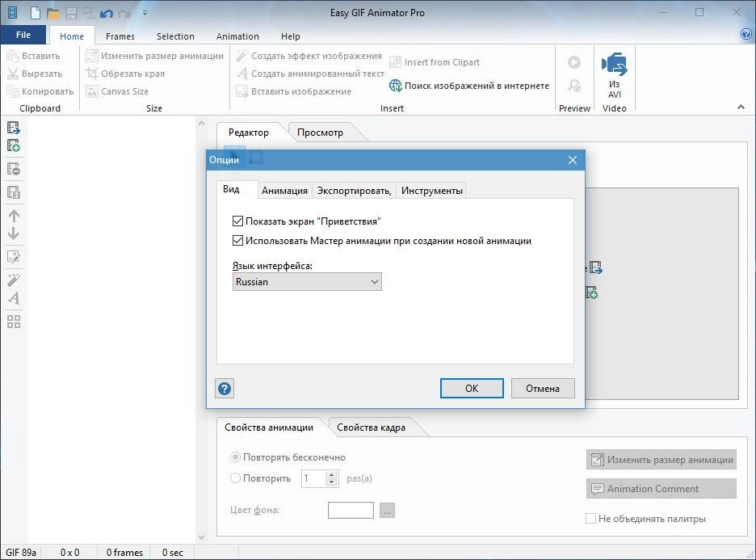The image size is (756, 560).
Task: Click the preview in browser icon
Action: point(573,86)
